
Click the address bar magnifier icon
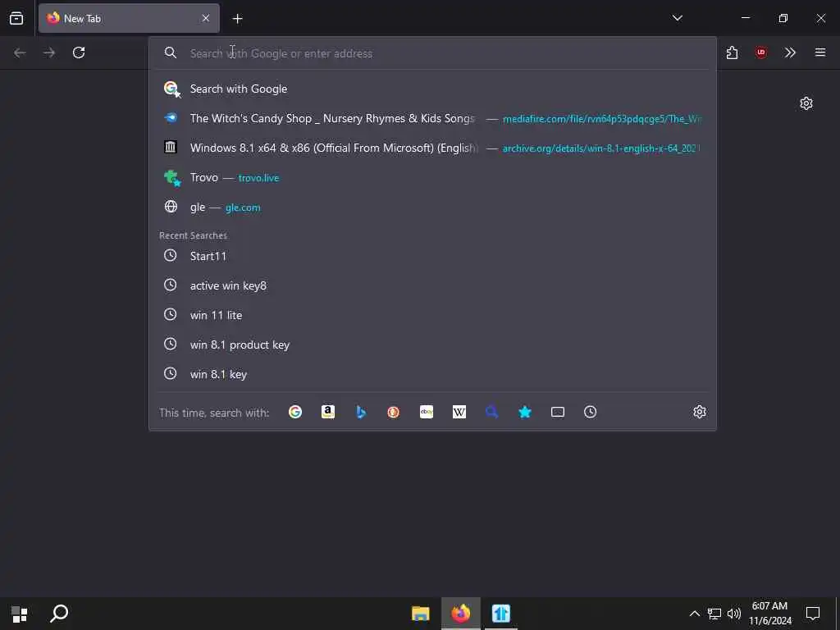(x=171, y=52)
